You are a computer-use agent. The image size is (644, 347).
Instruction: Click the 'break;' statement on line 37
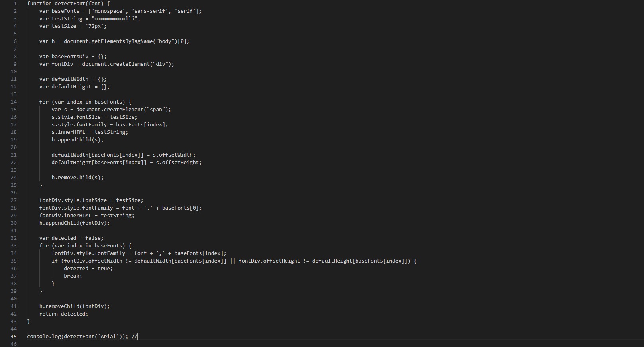point(73,276)
